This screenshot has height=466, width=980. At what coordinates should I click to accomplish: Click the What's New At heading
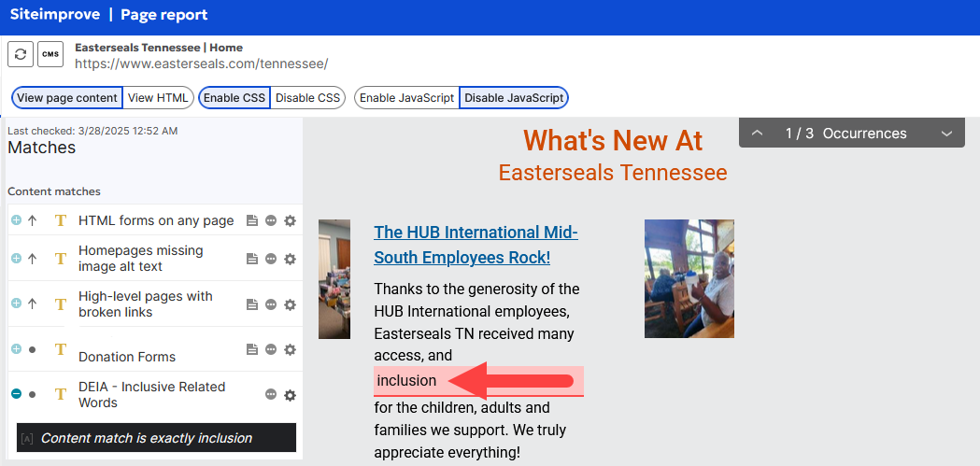(613, 141)
